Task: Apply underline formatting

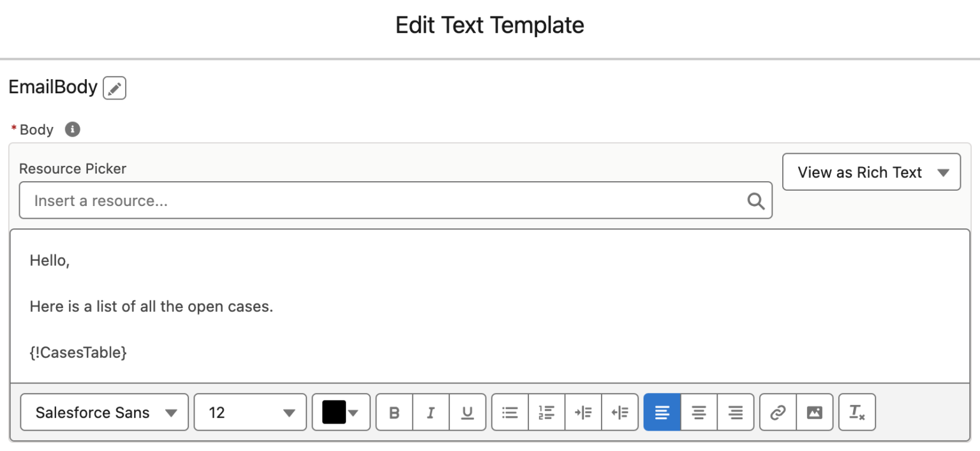Action: (468, 412)
